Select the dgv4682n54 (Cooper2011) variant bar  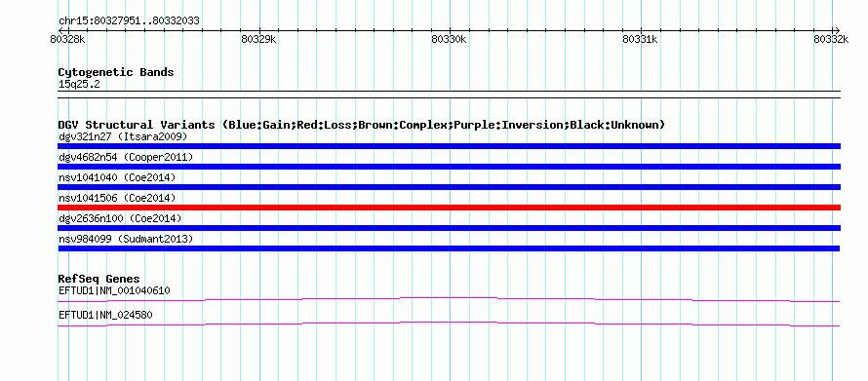pyautogui.click(x=449, y=167)
